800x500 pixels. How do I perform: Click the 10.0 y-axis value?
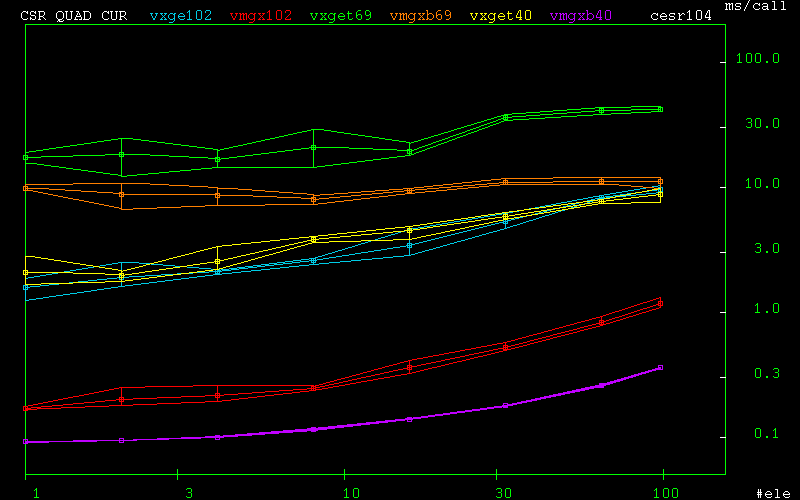click(x=762, y=183)
